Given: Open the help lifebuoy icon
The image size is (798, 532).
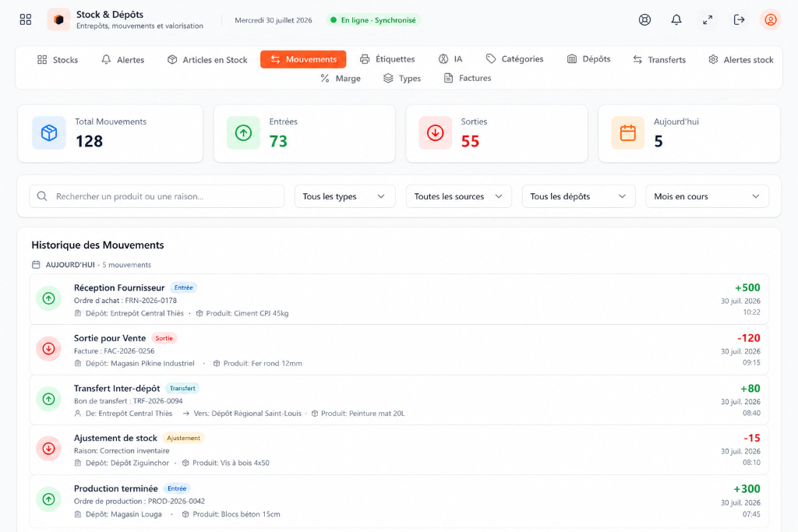Looking at the screenshot, I should pos(644,19).
